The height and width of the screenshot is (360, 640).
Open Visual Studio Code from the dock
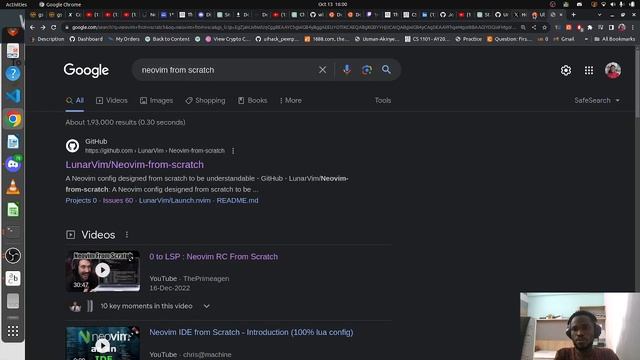point(13,96)
